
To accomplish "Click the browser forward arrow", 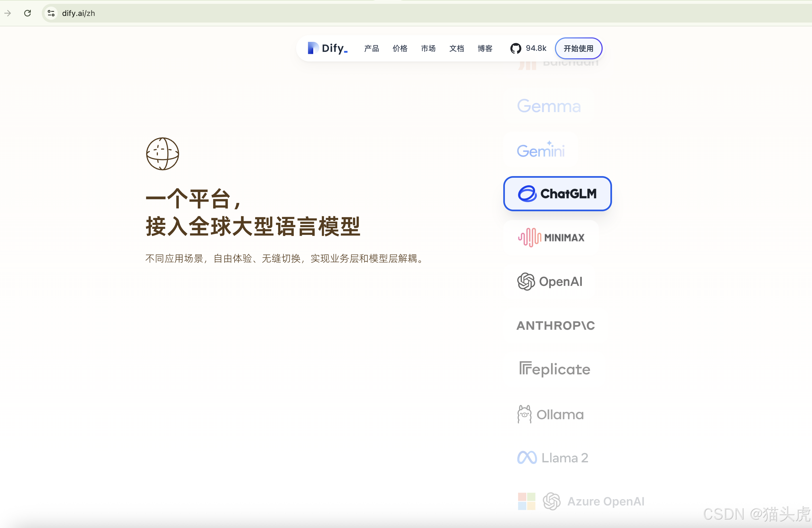I will pyautogui.click(x=8, y=13).
